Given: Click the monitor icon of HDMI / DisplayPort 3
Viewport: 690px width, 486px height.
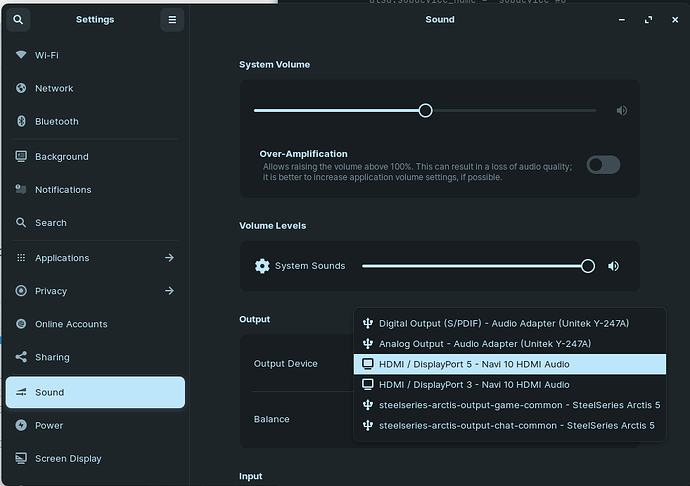Looking at the screenshot, I should click(x=367, y=384).
